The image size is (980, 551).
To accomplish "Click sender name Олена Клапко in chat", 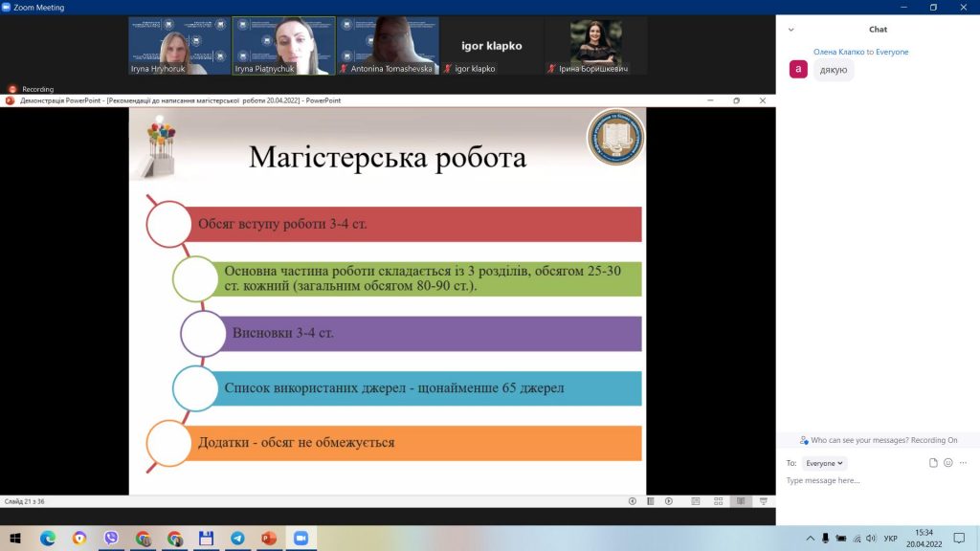I will tap(838, 52).
